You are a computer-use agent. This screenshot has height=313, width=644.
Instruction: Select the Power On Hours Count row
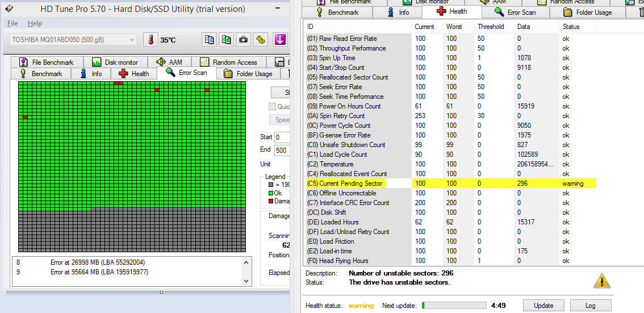pos(450,106)
